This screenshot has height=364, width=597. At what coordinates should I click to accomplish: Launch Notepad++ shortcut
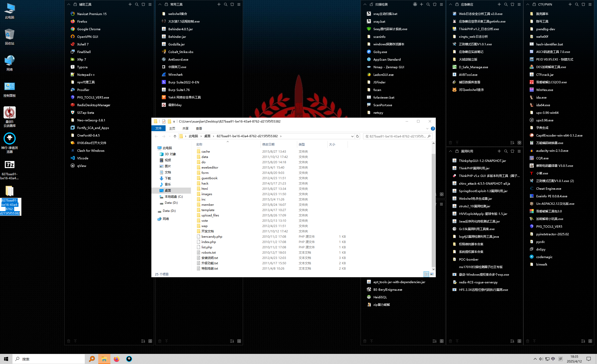pos(83,75)
